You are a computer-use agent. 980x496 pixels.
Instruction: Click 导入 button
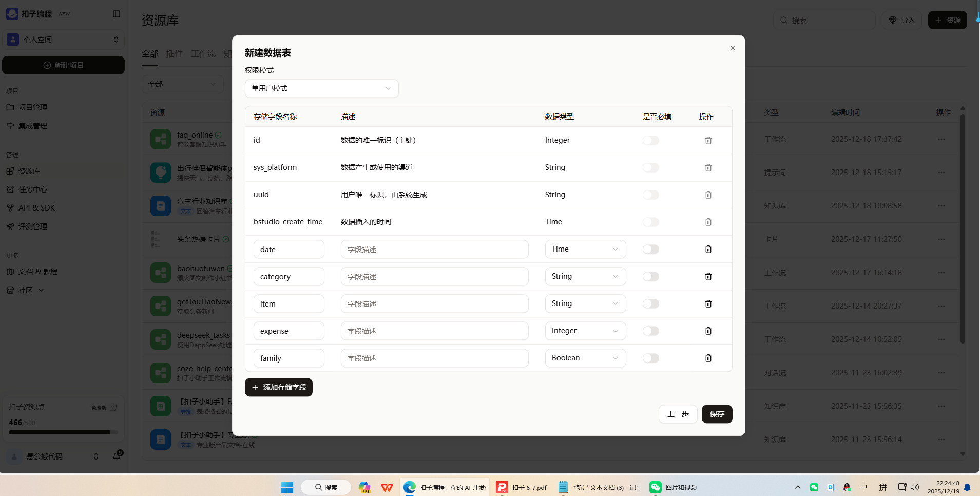[902, 20]
